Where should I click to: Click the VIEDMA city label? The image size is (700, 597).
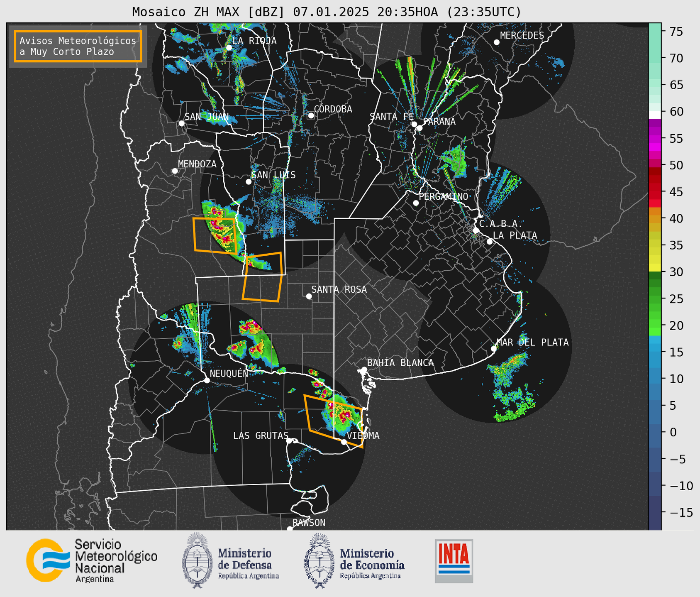click(363, 436)
